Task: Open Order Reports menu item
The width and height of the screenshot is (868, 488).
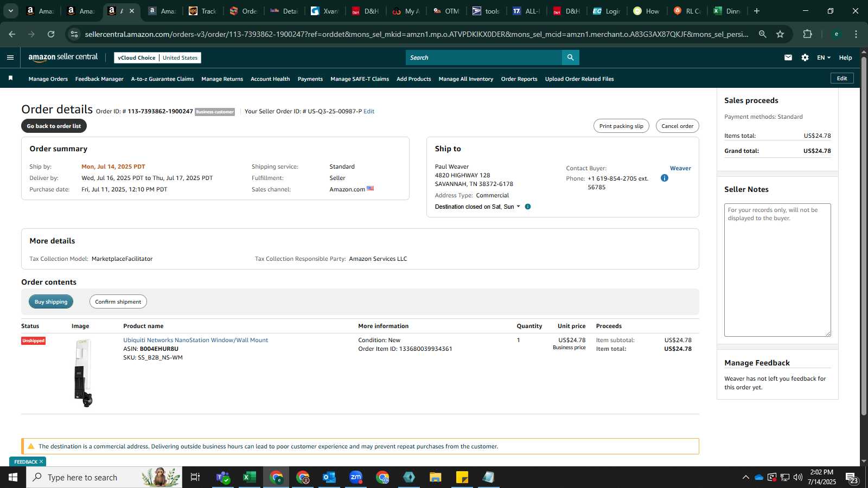Action: coord(519,79)
